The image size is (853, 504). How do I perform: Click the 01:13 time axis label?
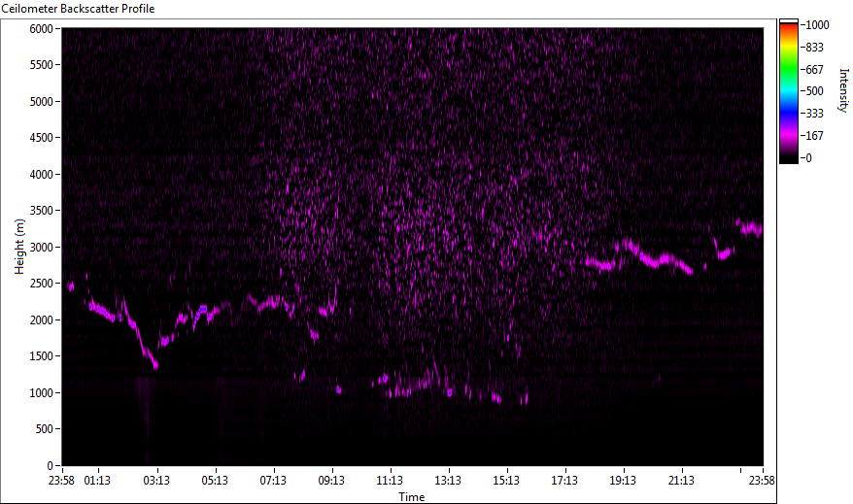click(97, 481)
